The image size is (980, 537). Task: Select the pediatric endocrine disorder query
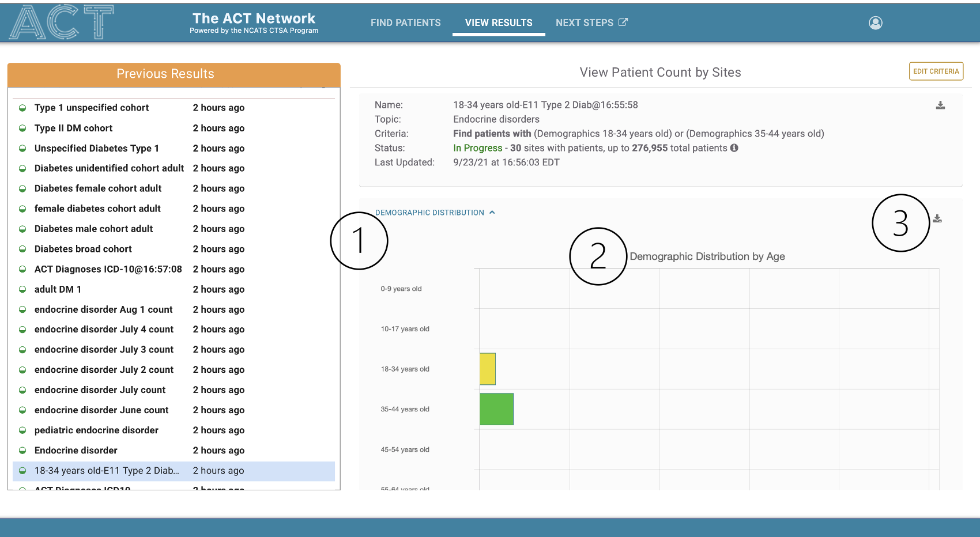point(96,430)
